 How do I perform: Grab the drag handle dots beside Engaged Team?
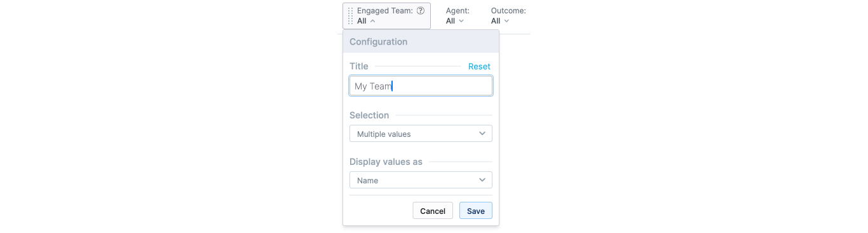coord(351,16)
